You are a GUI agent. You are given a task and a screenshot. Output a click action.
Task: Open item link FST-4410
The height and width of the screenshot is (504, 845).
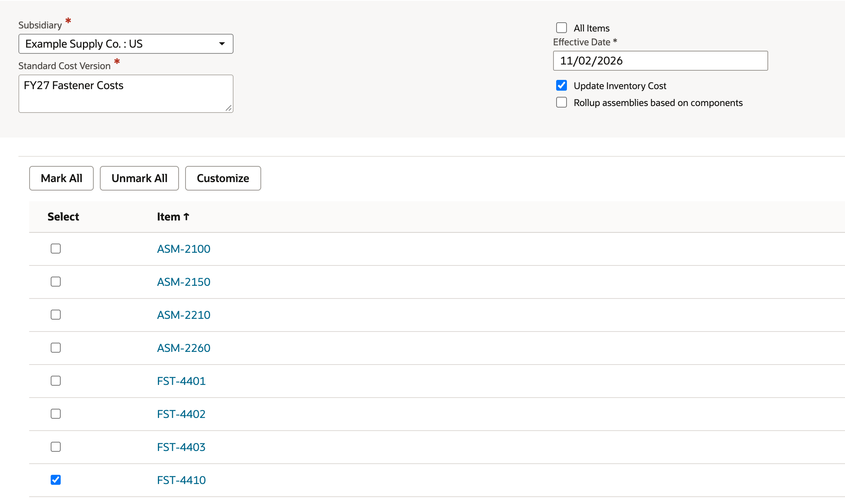[x=181, y=480]
